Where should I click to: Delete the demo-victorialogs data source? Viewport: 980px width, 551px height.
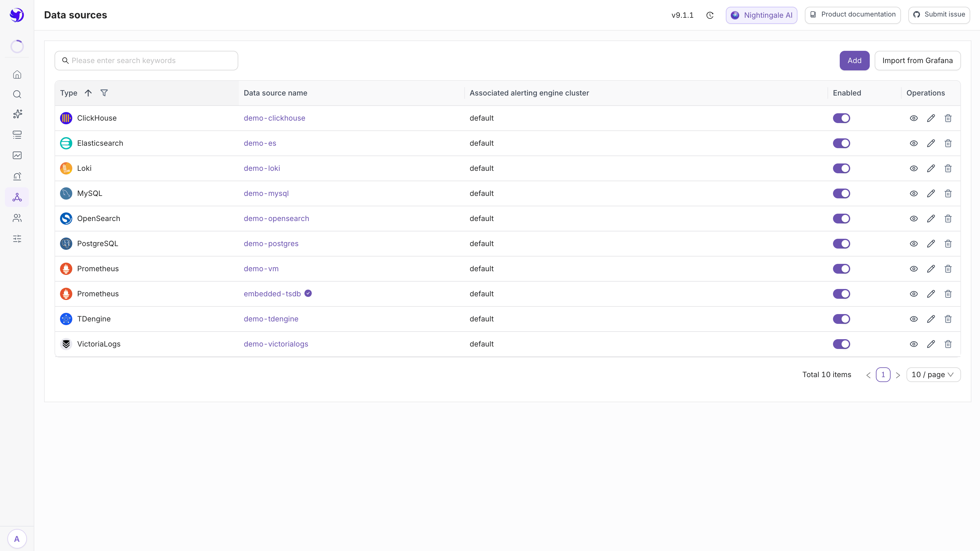[948, 344]
